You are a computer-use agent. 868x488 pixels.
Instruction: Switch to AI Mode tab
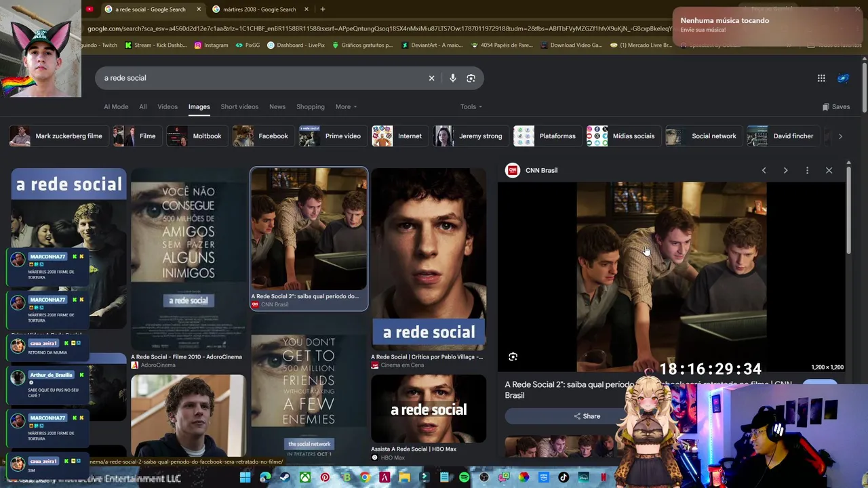click(116, 106)
